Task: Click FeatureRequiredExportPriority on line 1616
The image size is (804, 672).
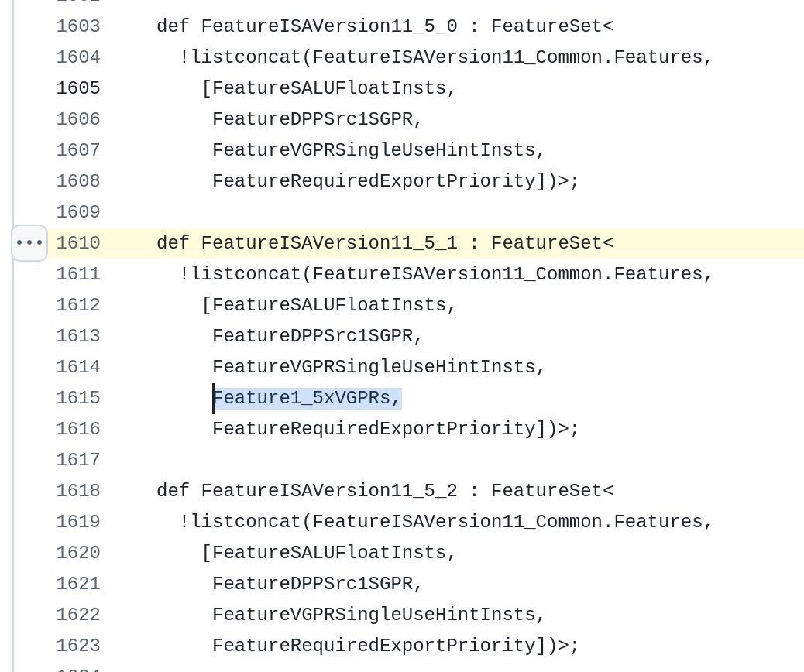Action: 374,429
